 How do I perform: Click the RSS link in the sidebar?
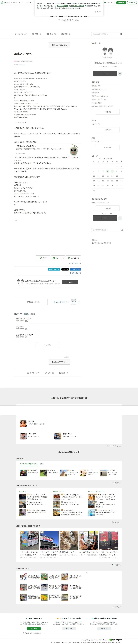point(95,240)
